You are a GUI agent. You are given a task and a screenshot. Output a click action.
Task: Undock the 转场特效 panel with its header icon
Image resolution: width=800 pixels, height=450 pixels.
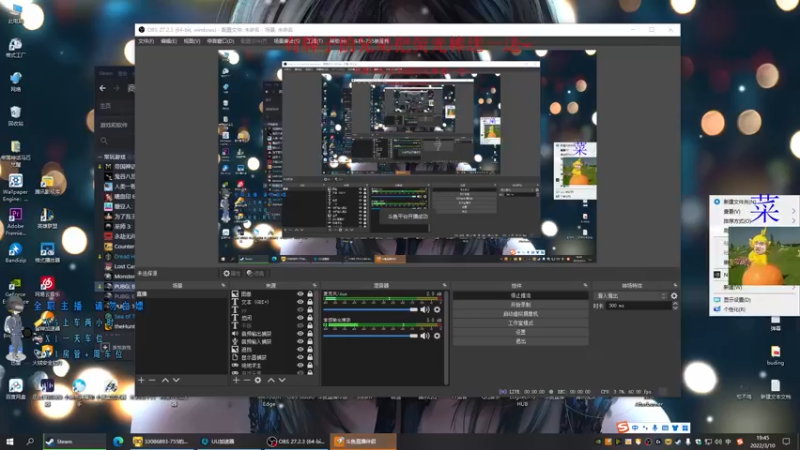[675, 286]
